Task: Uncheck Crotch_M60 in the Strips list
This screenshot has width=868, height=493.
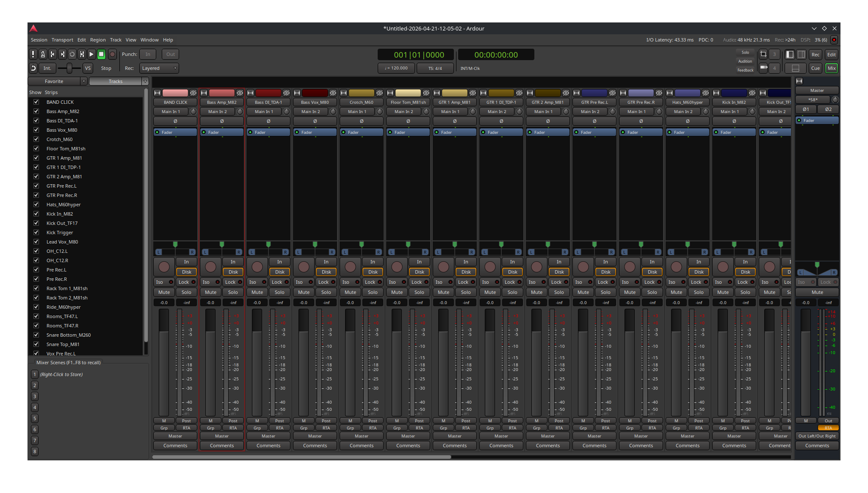Action: click(36, 139)
